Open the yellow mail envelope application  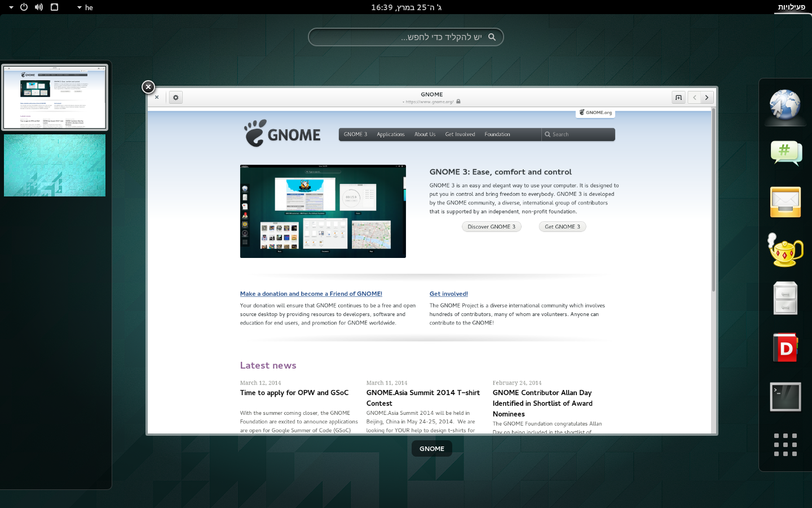785,202
